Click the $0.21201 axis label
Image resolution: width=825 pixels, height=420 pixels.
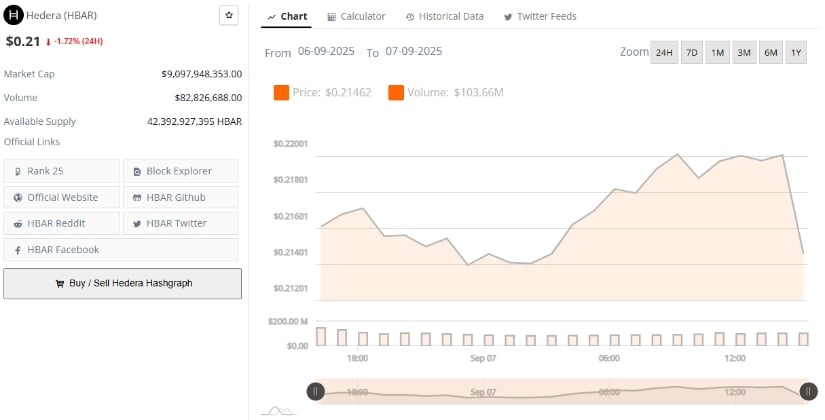(x=290, y=288)
